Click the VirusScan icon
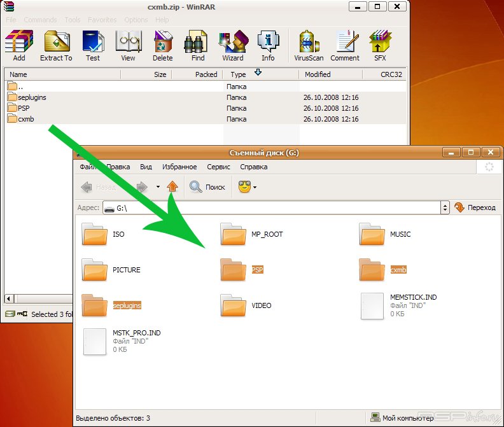This screenshot has height=427, width=504. 309,45
